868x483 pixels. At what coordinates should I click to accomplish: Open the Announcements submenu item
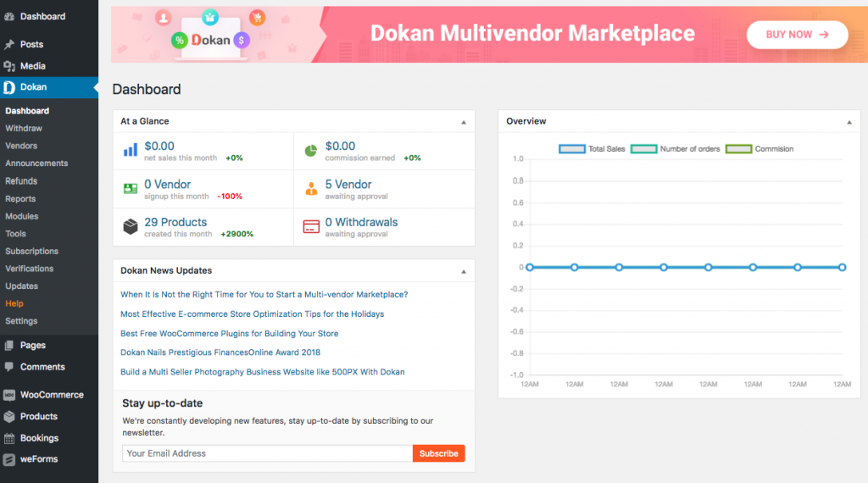(x=36, y=164)
